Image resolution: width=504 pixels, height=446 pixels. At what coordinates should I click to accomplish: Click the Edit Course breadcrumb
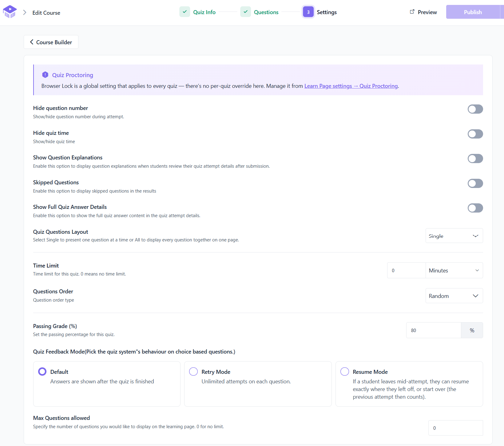click(x=46, y=13)
